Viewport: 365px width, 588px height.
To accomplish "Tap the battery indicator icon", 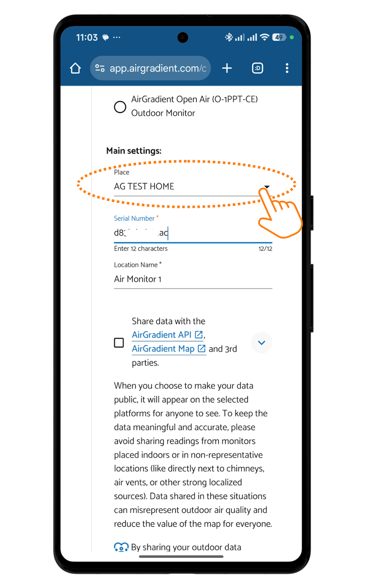I will point(279,37).
